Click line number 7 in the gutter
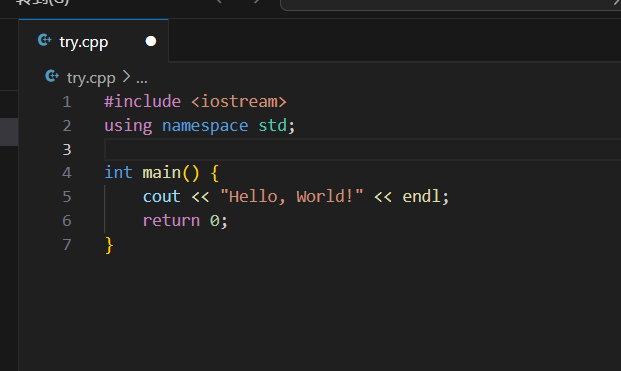621x371 pixels. pyautogui.click(x=67, y=244)
